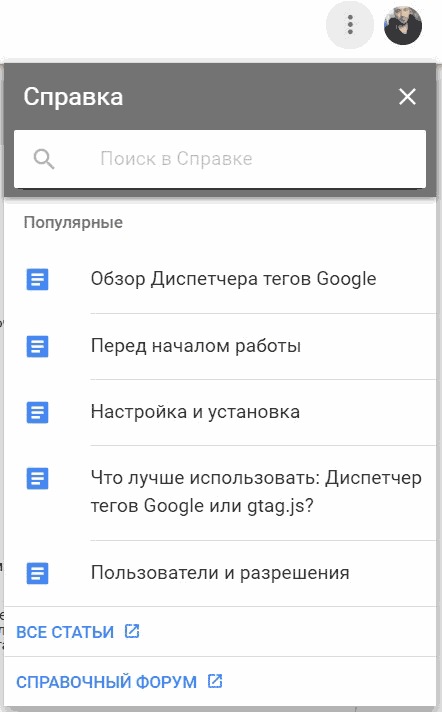Viewport: 442px width, 712px height.
Task: Click the magnifier search icon
Action: [x=44, y=159]
